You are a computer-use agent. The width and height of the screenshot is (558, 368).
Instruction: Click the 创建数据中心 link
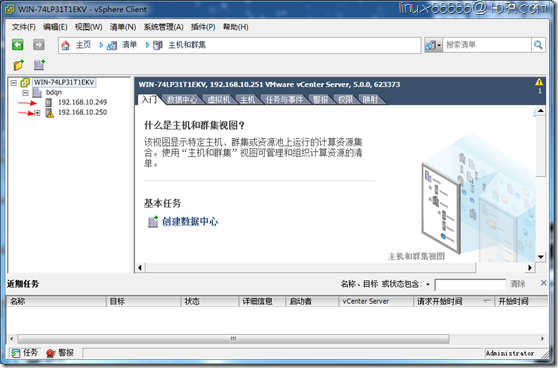[190, 222]
